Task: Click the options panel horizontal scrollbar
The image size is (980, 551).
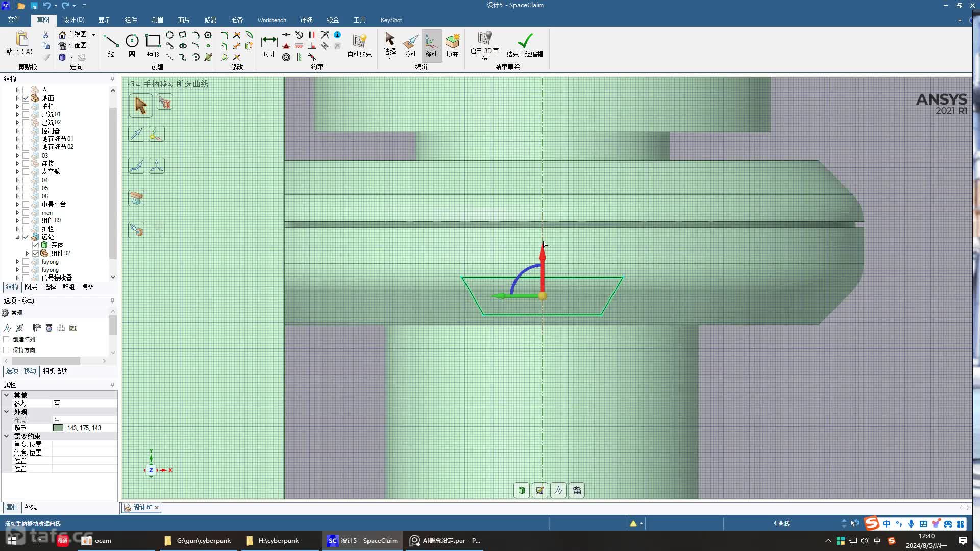Action: pyautogui.click(x=46, y=361)
